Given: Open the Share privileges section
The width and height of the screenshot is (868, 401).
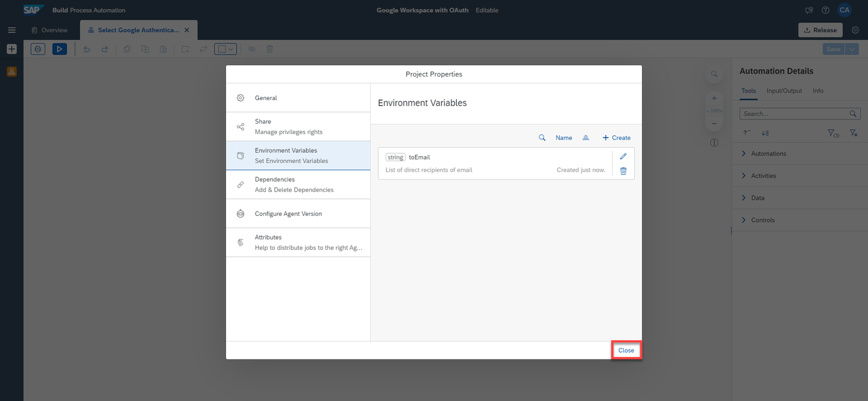Looking at the screenshot, I should click(x=298, y=127).
